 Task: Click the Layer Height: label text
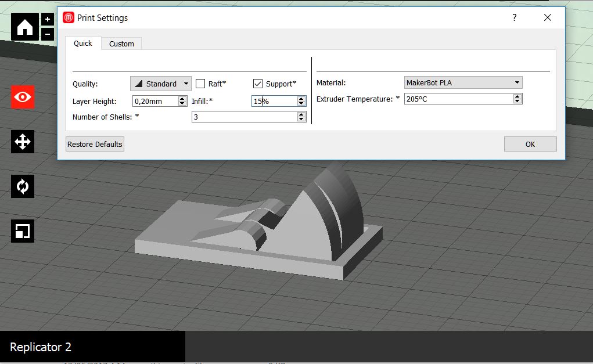click(95, 101)
